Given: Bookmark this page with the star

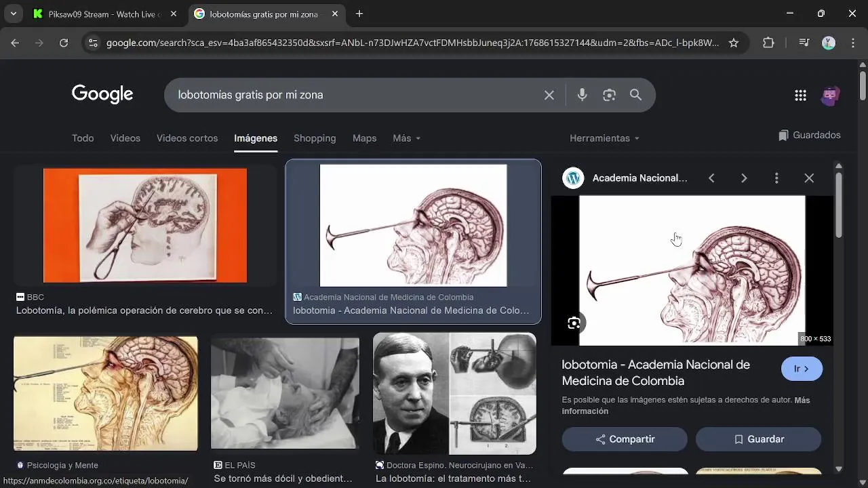Looking at the screenshot, I should coord(733,43).
